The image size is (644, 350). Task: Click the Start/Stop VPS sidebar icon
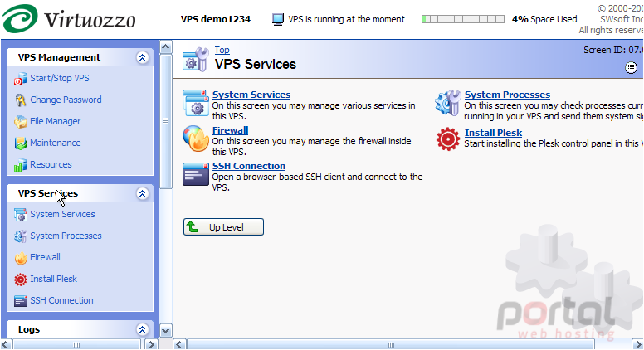pyautogui.click(x=20, y=79)
